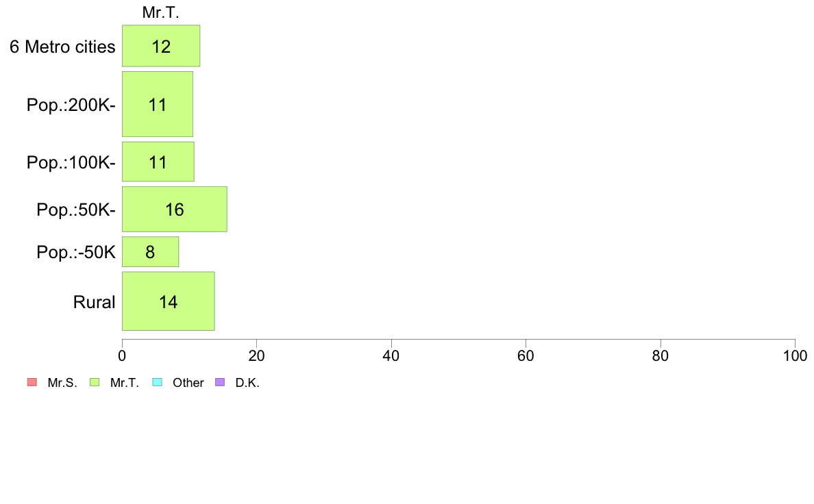This screenshot has height=504, width=814.
Task: Click the 0 axis tick label
Action: tap(122, 355)
